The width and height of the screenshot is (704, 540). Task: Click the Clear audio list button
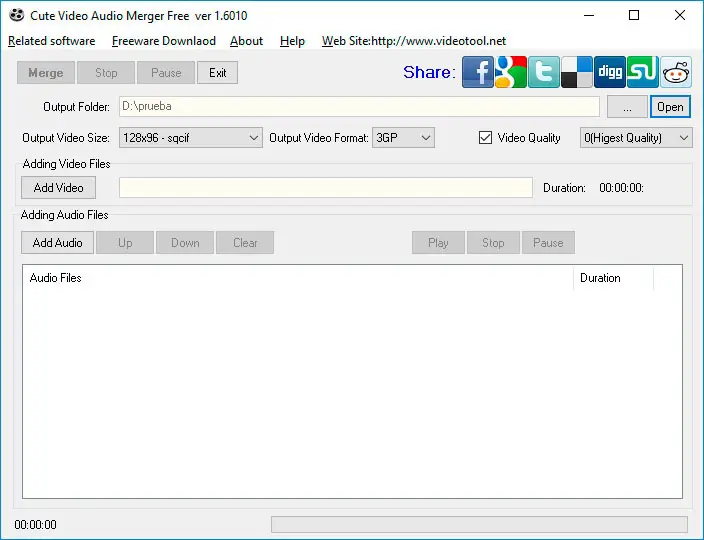click(x=245, y=243)
